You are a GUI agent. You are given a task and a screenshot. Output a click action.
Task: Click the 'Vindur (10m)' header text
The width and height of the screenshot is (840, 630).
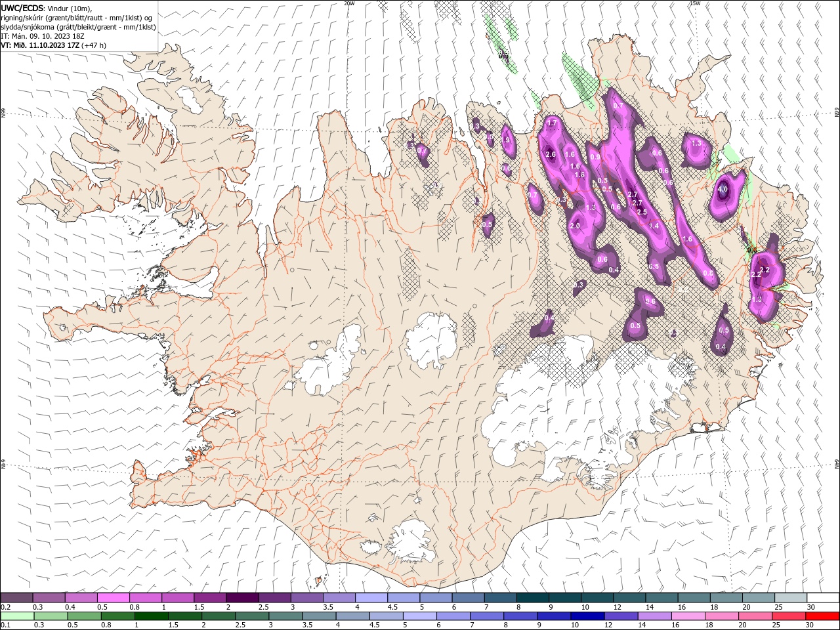click(x=70, y=8)
